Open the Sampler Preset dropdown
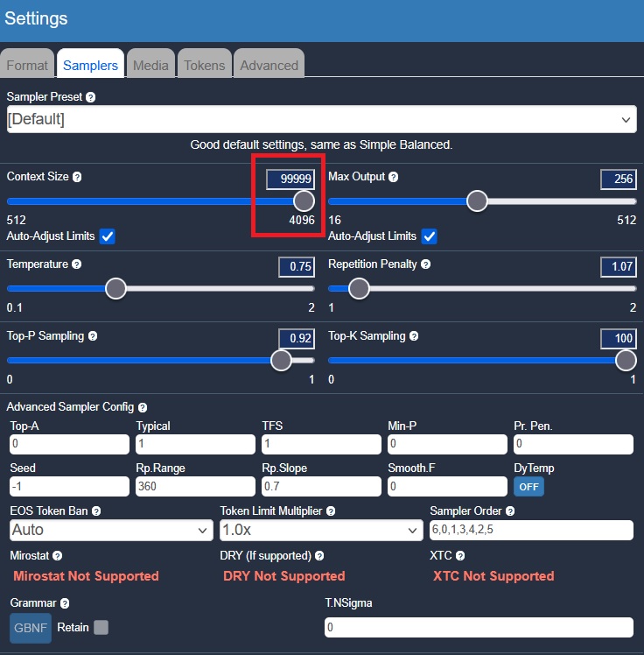Image resolution: width=644 pixels, height=655 pixels. 322,119
